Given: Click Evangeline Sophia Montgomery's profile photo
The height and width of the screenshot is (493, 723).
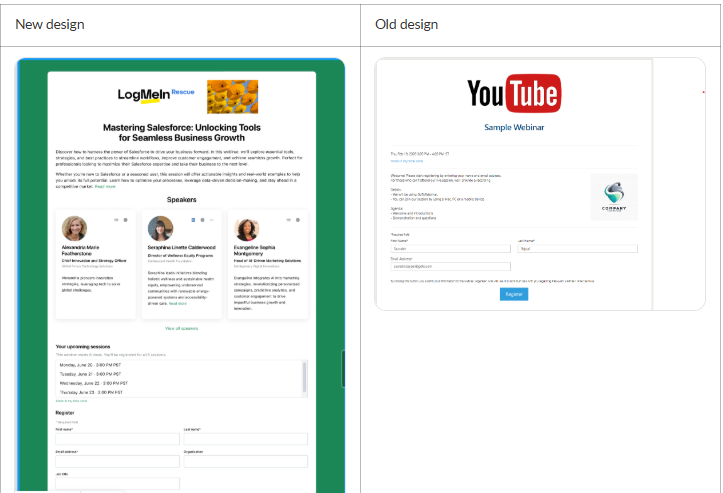Looking at the screenshot, I should [246, 228].
